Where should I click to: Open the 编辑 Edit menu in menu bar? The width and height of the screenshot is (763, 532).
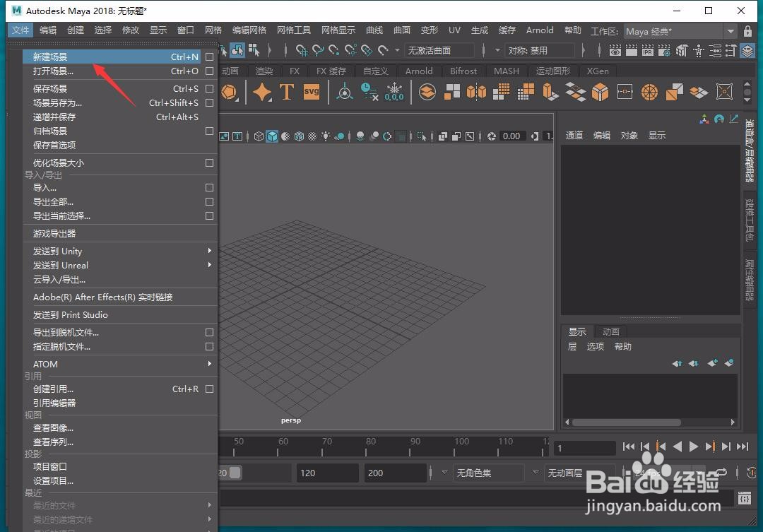(48, 30)
